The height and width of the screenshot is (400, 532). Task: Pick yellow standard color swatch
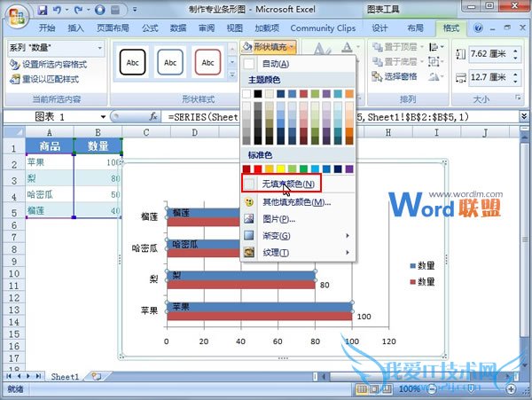[280, 169]
